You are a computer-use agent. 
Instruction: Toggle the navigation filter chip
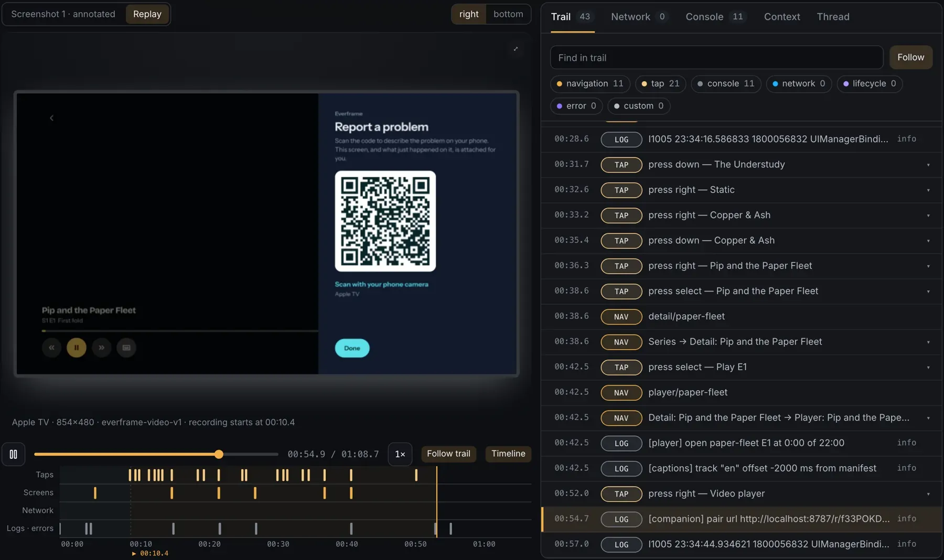coord(590,84)
